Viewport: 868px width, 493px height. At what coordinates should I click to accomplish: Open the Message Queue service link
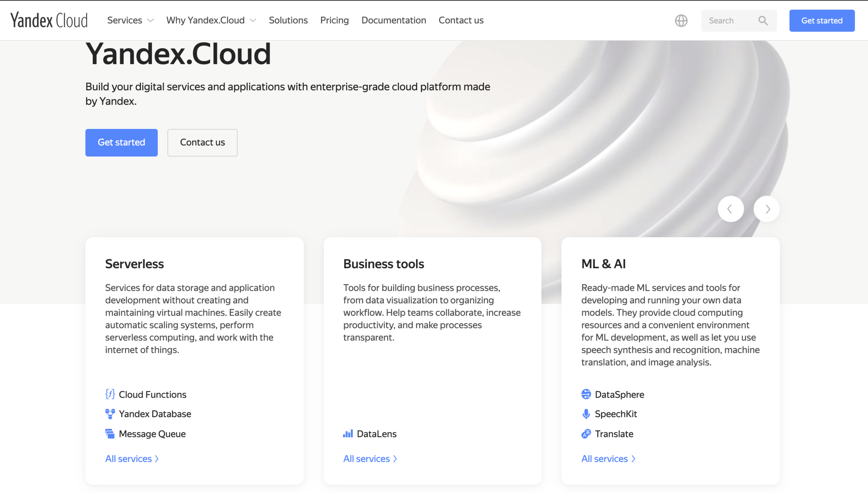pos(152,434)
